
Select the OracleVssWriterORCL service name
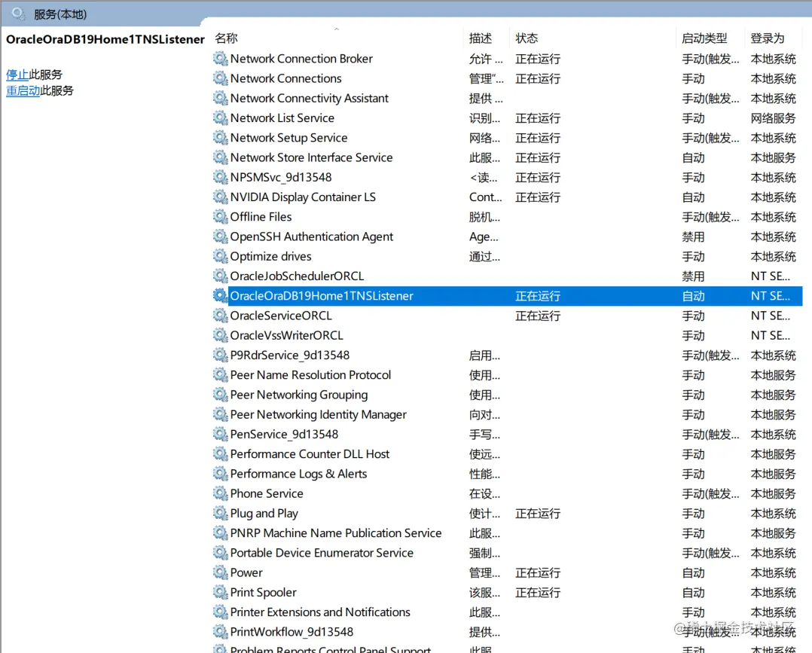[x=286, y=335]
